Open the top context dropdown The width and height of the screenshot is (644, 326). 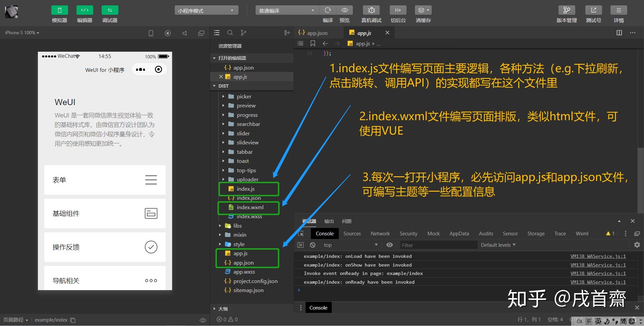tap(351, 245)
